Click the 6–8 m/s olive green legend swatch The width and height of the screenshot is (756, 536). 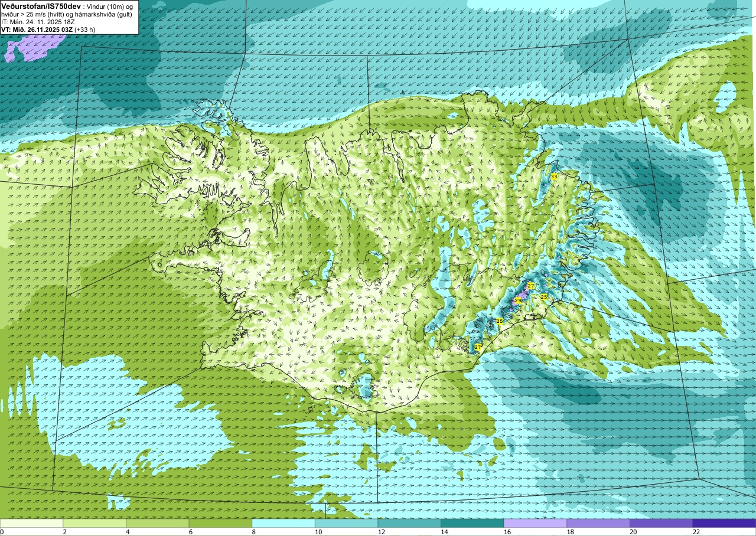click(x=220, y=523)
